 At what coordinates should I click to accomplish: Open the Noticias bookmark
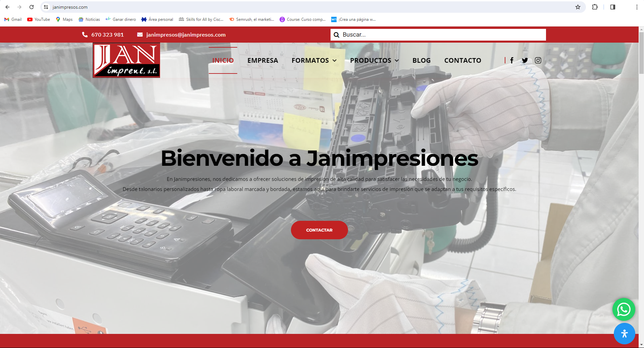[x=89, y=19]
